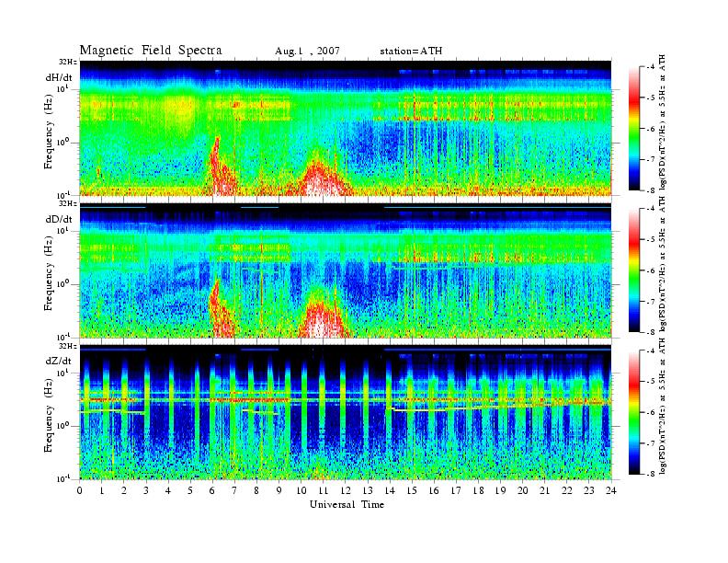Click hour tick label '3' on time axis
The width and height of the screenshot is (728, 563).
coord(146,490)
